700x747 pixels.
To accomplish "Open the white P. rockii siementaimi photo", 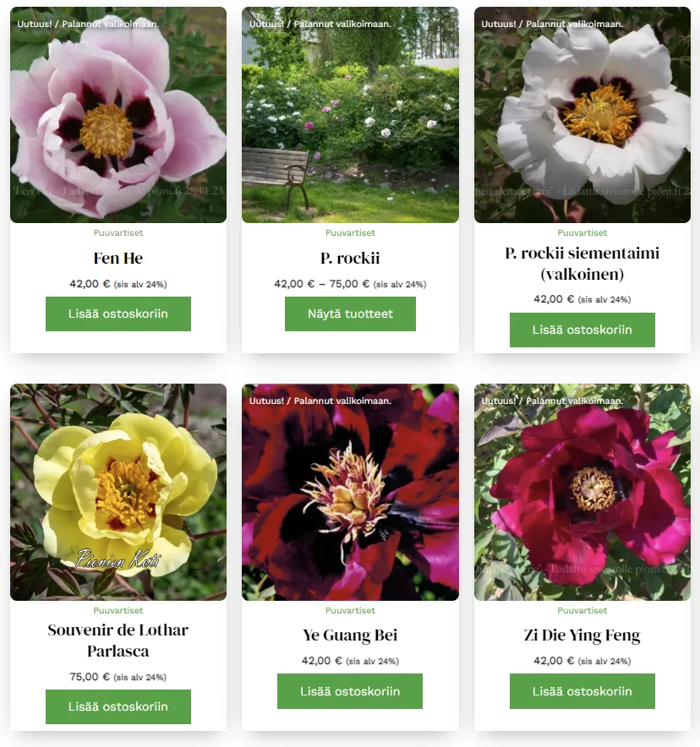I will [582, 115].
